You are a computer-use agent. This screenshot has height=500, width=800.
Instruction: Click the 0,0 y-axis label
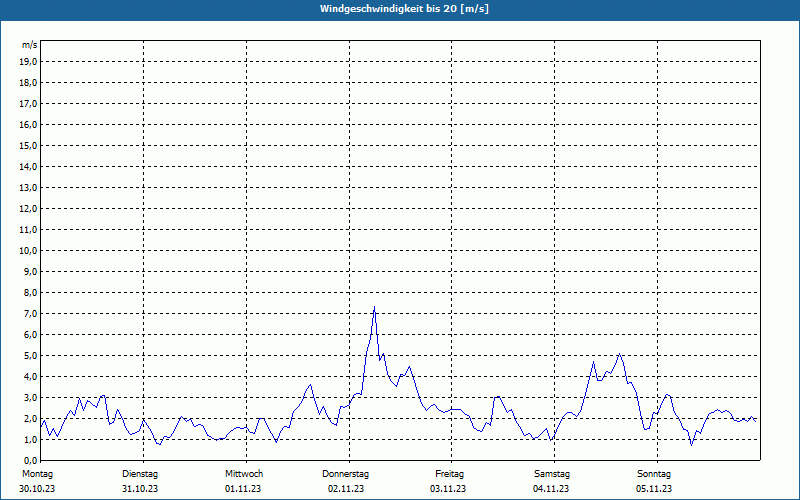pyautogui.click(x=31, y=460)
